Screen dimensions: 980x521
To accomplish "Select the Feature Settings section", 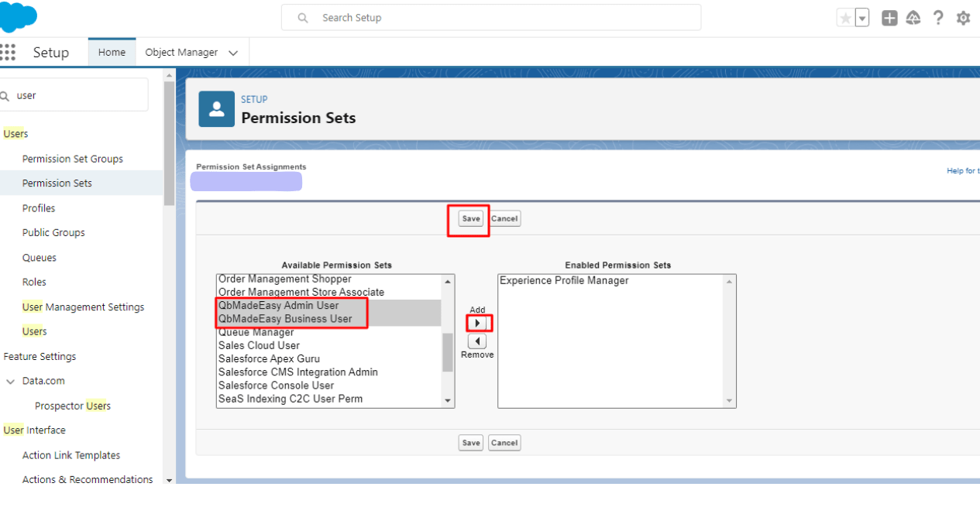I will pyautogui.click(x=40, y=357).
